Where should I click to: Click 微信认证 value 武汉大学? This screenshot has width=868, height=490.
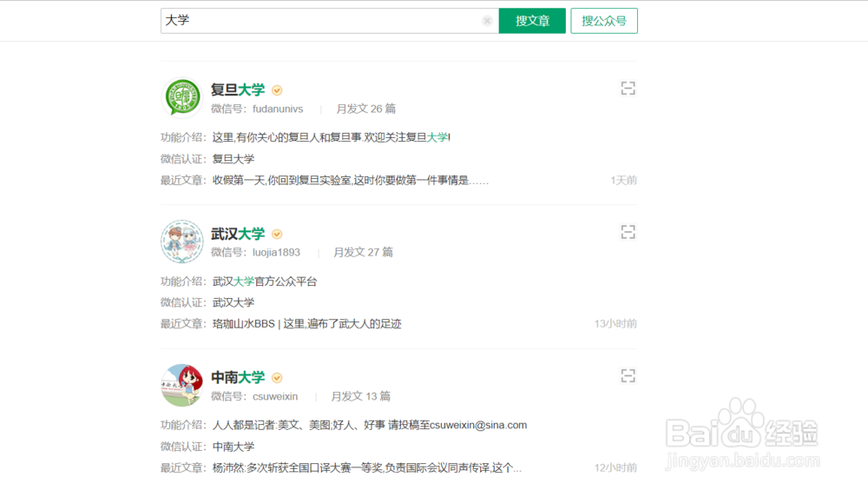tap(233, 302)
